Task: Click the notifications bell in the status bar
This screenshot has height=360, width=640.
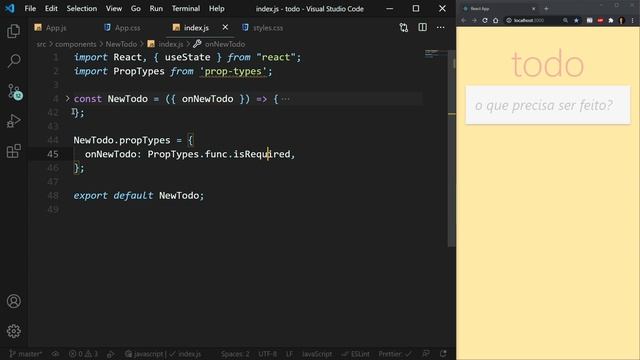Action: (443, 354)
